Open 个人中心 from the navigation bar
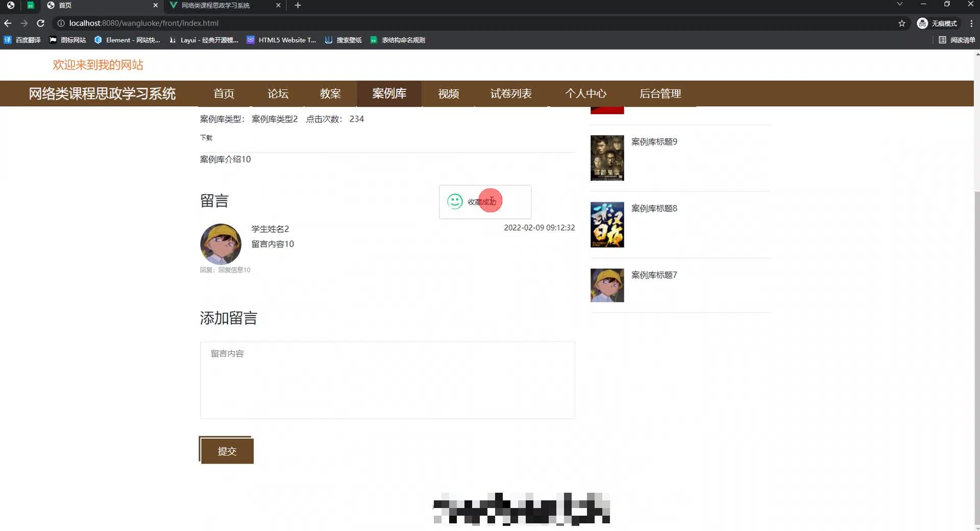Screen dimensions: 980x531 (586, 93)
